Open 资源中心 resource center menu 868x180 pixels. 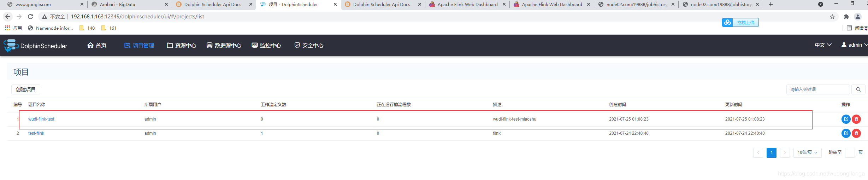tap(182, 45)
